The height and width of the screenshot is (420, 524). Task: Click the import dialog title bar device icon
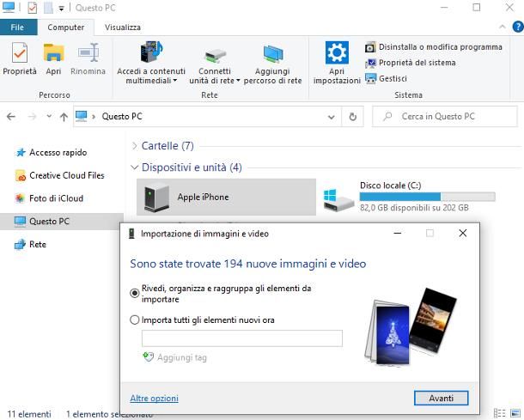coord(131,234)
